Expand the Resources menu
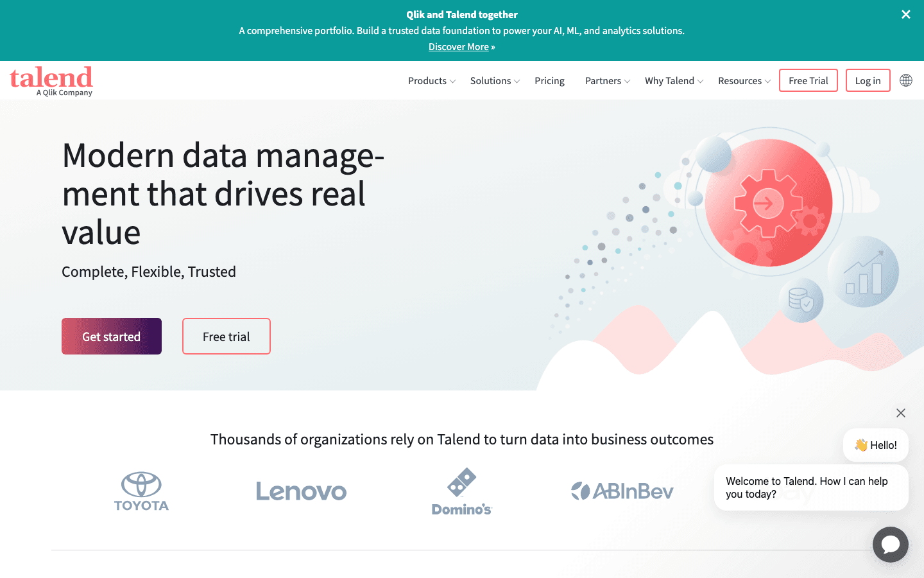The image size is (924, 578). (x=744, y=81)
